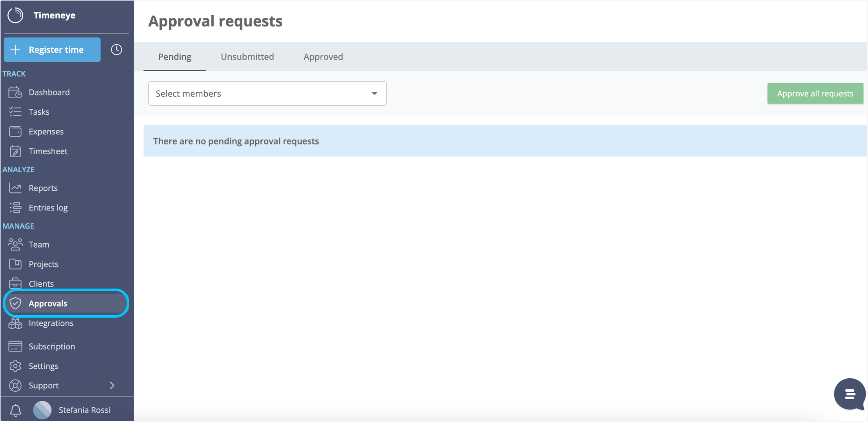Select the Tasks icon in the sidebar

[39, 111]
